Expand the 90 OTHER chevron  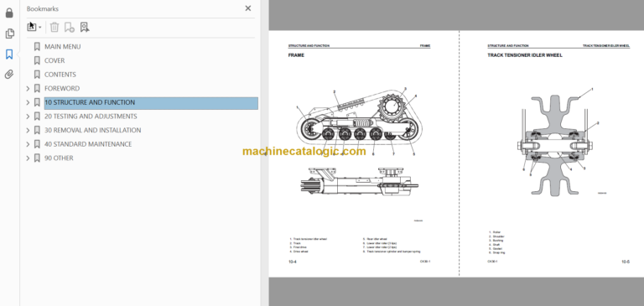(28, 158)
